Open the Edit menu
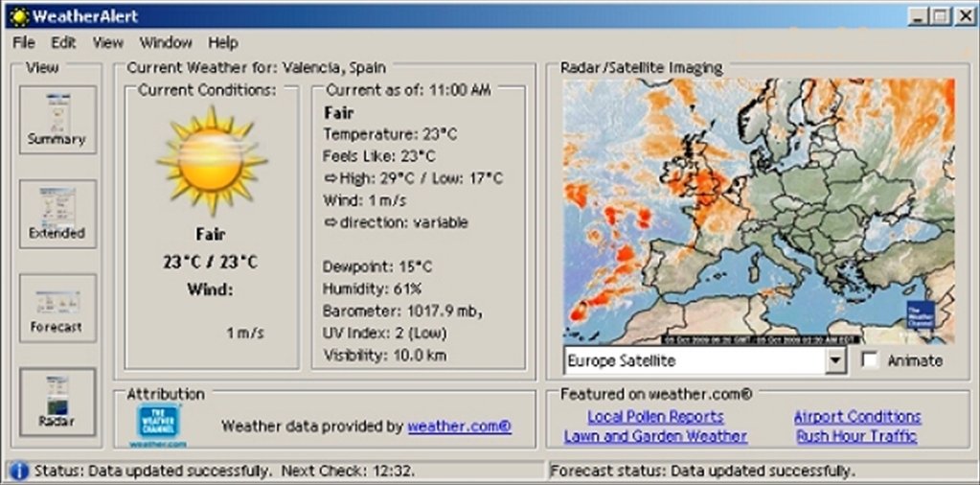This screenshot has height=485, width=980. click(63, 42)
